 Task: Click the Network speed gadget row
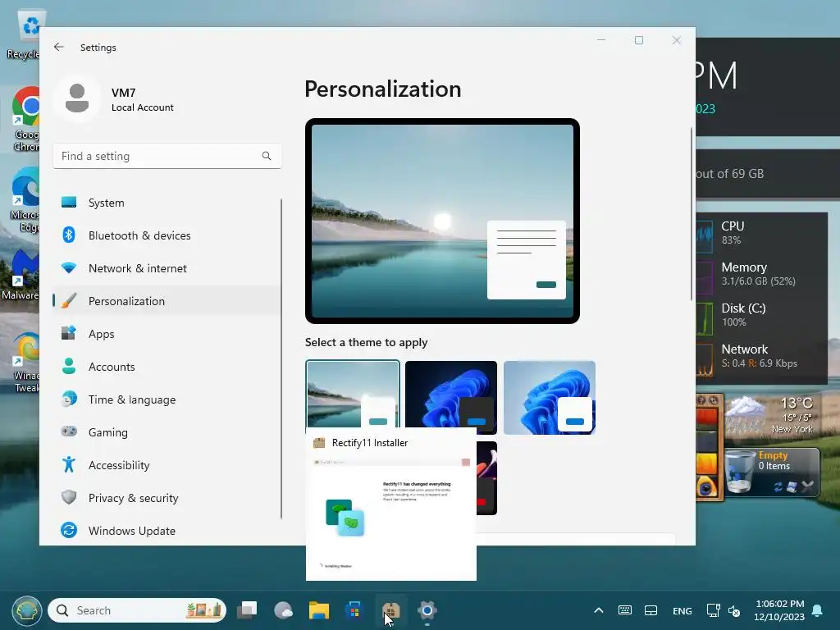coord(761,356)
